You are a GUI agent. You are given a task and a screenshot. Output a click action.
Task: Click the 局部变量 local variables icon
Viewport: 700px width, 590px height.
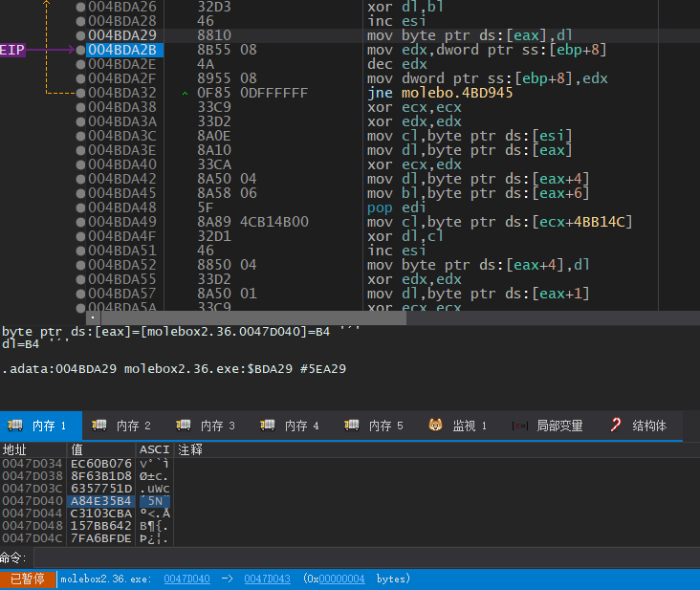[519, 426]
